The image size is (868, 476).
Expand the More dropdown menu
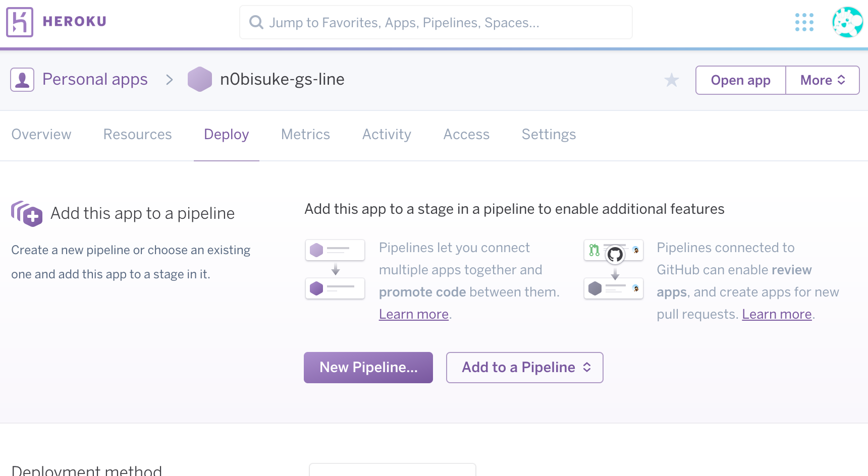(823, 80)
